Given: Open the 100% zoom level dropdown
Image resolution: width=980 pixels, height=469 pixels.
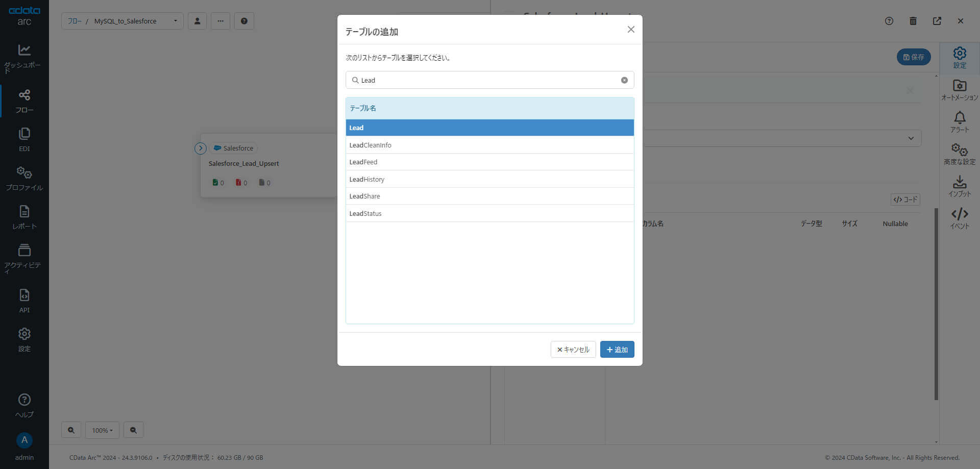Looking at the screenshot, I should 102,430.
